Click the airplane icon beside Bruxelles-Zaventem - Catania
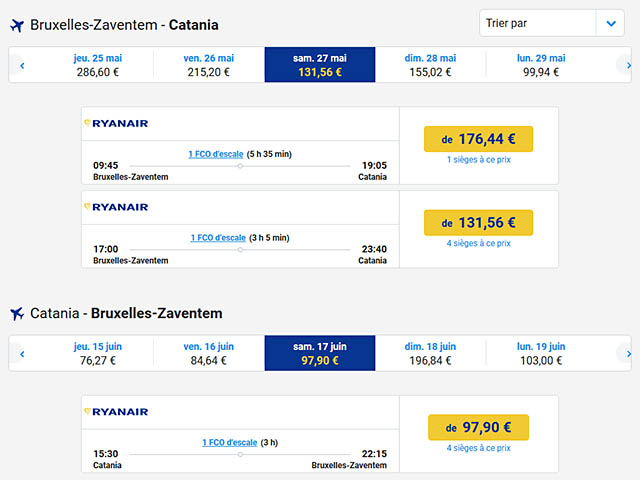Image resolution: width=640 pixels, height=480 pixels. pyautogui.click(x=17, y=25)
